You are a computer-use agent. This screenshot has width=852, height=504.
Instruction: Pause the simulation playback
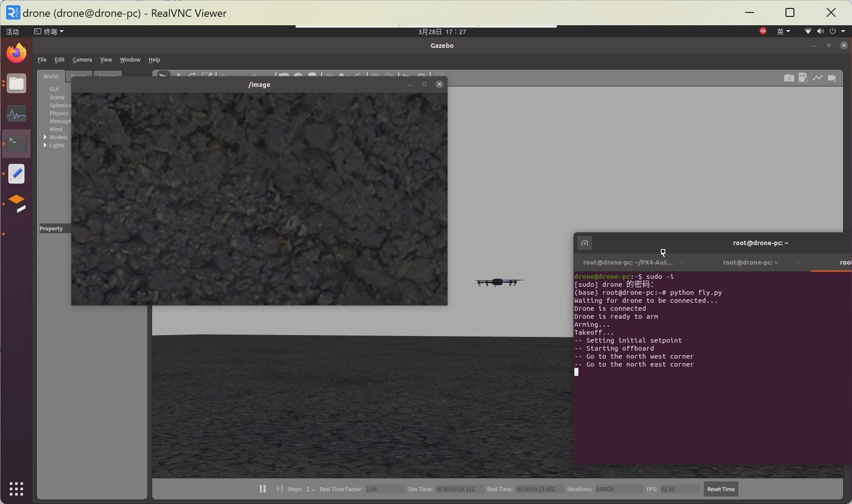tap(263, 488)
